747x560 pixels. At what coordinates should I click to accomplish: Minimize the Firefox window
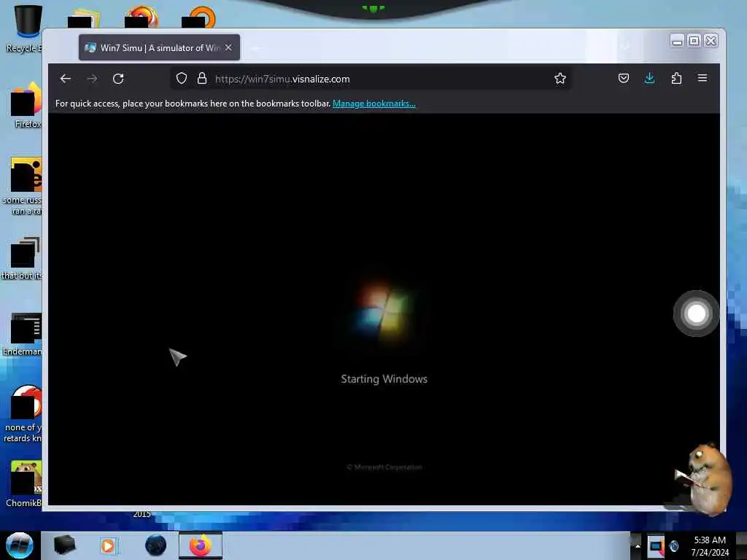pyautogui.click(x=676, y=41)
